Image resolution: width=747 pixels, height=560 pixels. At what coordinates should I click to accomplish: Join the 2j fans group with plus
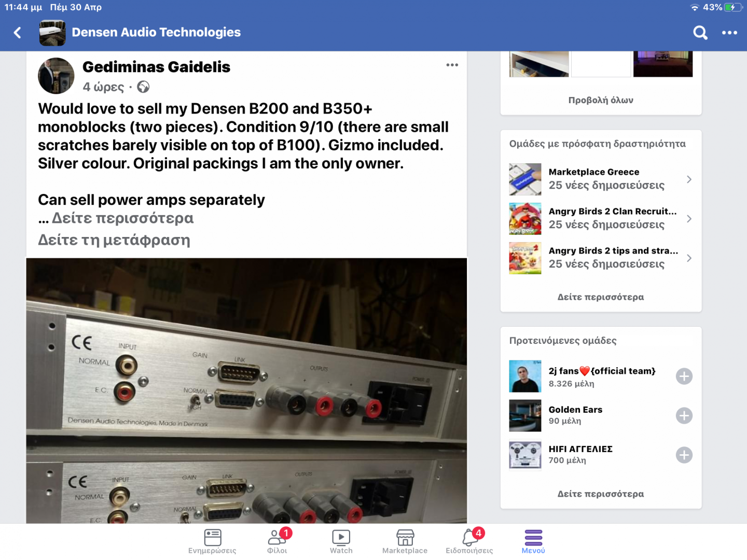684,376
